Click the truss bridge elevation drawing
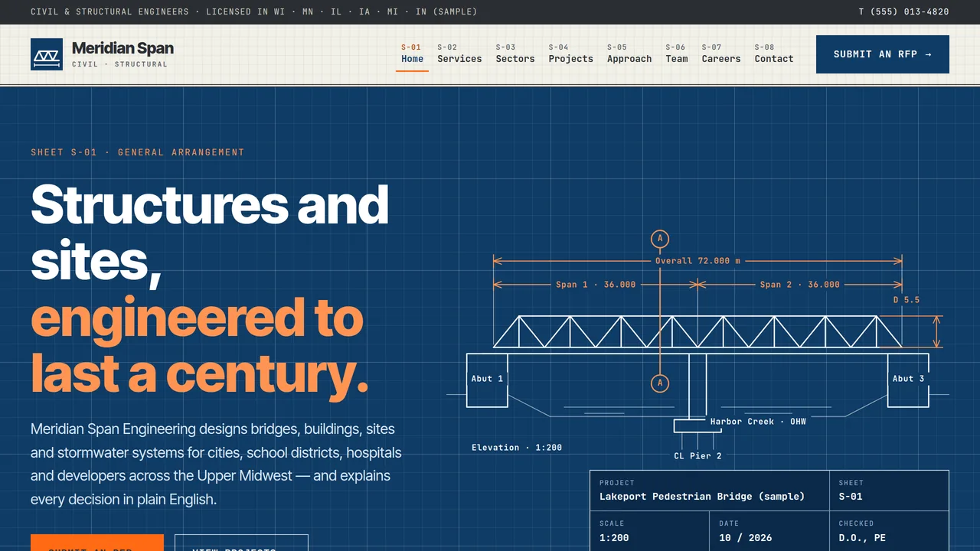 697,344
